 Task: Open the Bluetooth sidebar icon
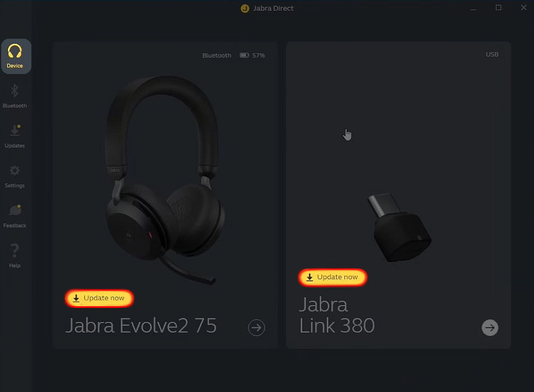15,91
